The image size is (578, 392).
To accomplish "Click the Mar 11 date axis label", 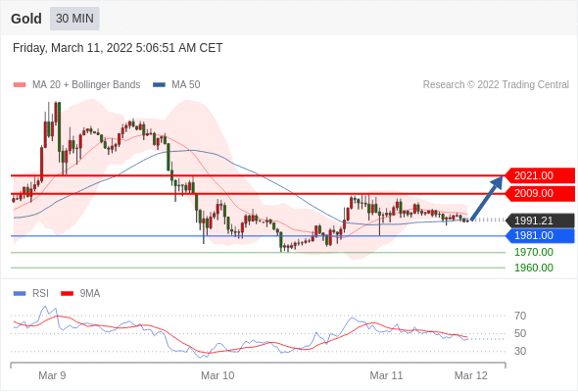I will tap(386, 375).
